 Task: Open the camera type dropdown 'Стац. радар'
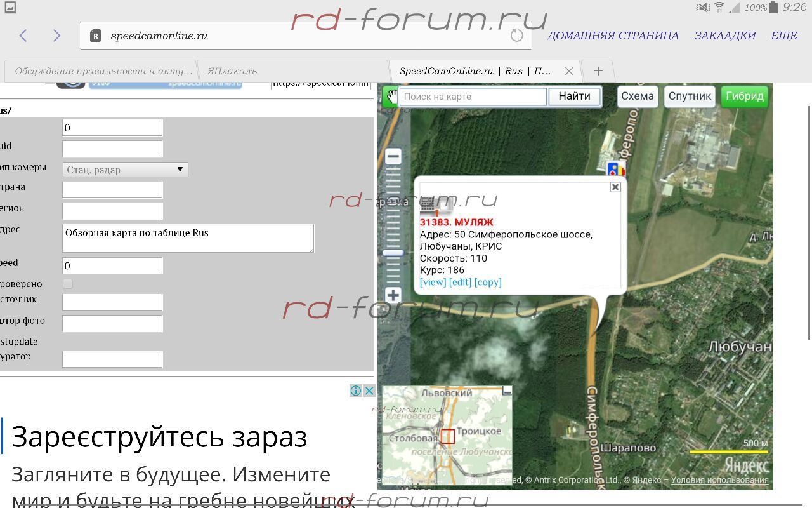[126, 170]
